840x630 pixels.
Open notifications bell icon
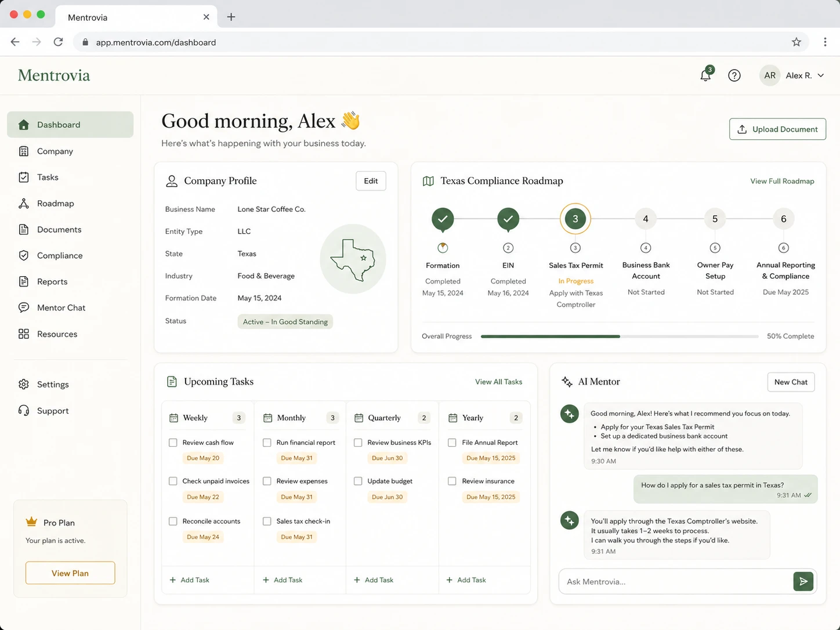(705, 75)
